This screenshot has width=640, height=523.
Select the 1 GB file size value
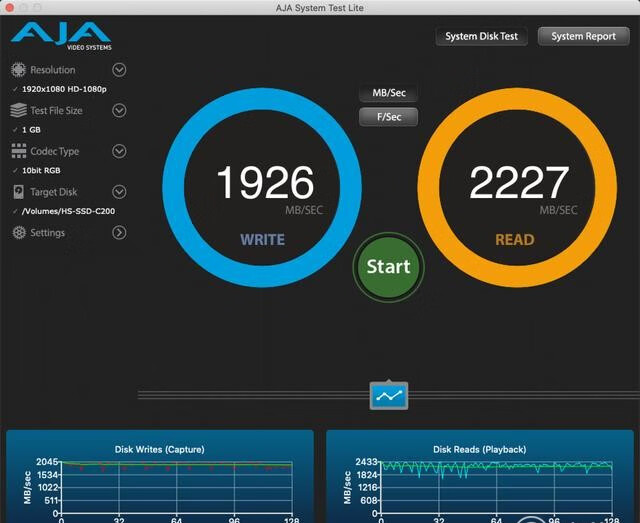tap(31, 130)
